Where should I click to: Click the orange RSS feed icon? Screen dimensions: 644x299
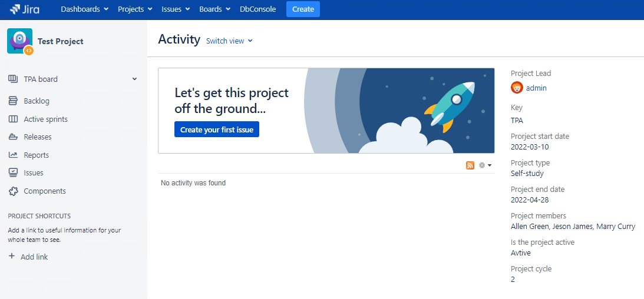pyautogui.click(x=470, y=165)
